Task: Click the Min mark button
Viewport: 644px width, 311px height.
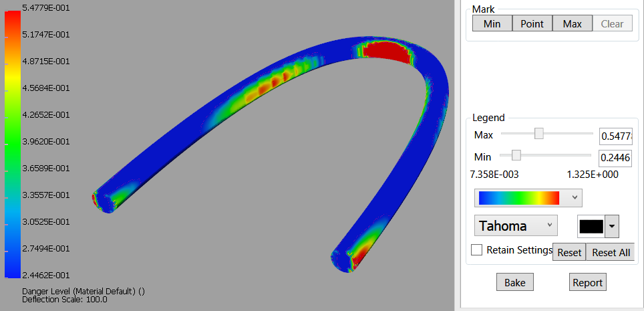Action: pyautogui.click(x=492, y=24)
